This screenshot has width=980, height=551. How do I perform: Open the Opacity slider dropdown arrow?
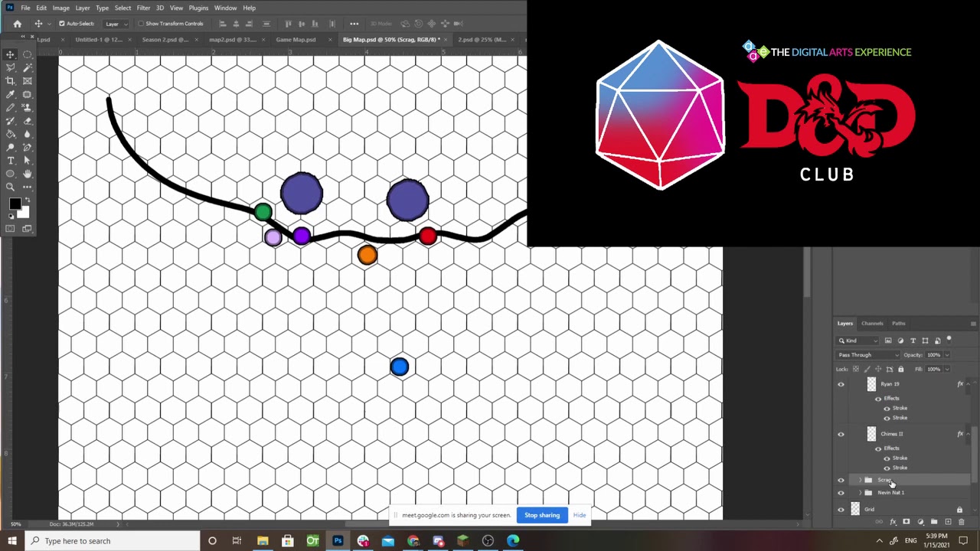(947, 355)
